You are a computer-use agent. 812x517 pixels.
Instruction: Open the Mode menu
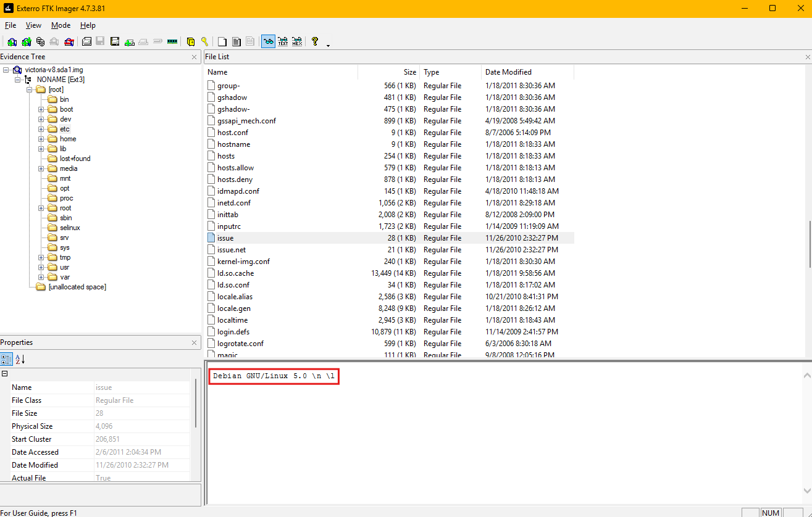61,25
